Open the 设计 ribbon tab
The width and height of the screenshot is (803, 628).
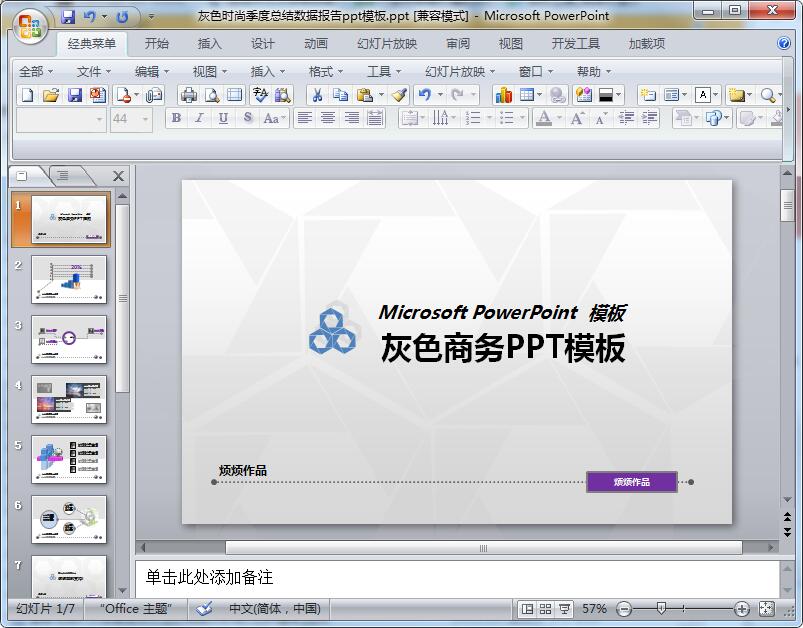pyautogui.click(x=263, y=44)
